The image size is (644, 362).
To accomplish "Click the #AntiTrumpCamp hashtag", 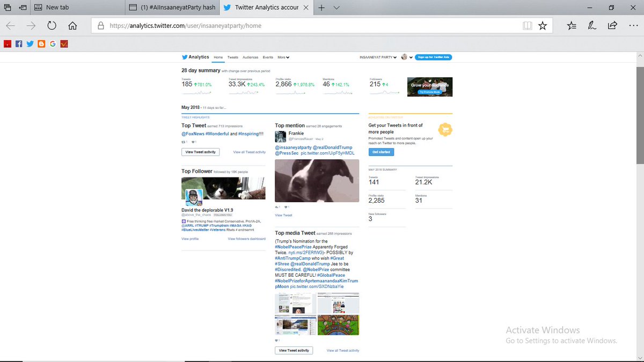I will pyautogui.click(x=292, y=258).
